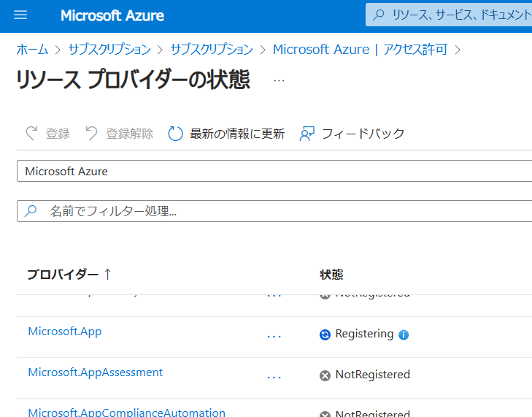532x417 pixels.
Task: Open フィードバック from the toolbar
Action: [363, 134]
